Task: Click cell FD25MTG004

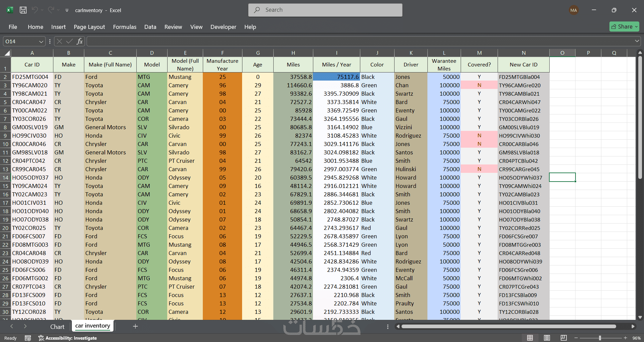Action: pyautogui.click(x=32, y=77)
